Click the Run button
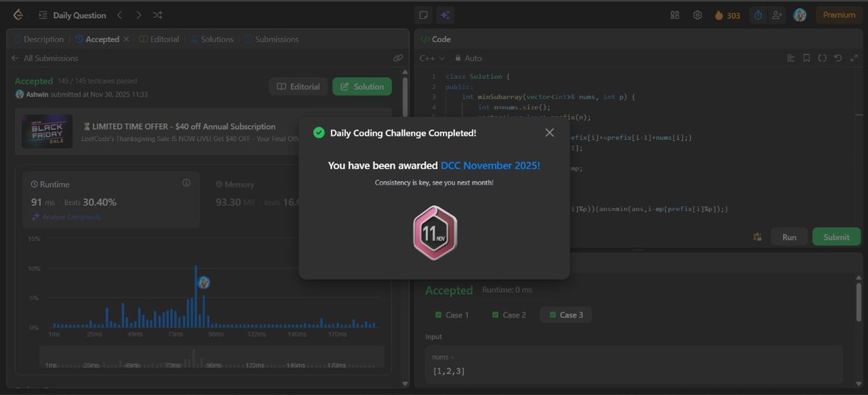The width and height of the screenshot is (868, 395). coord(789,237)
